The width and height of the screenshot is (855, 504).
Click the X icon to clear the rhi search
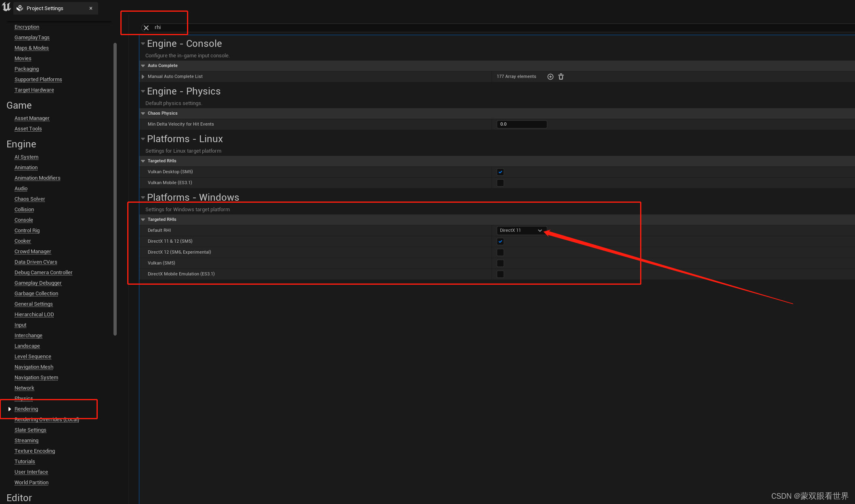coord(146,27)
